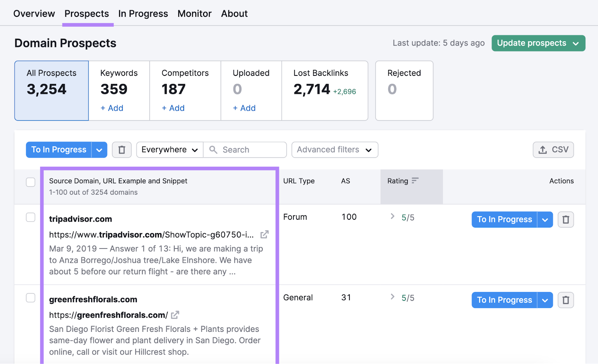Open greenfreshflorals row To In Progress arrow
Screen dimensions: 598x364
545,300
